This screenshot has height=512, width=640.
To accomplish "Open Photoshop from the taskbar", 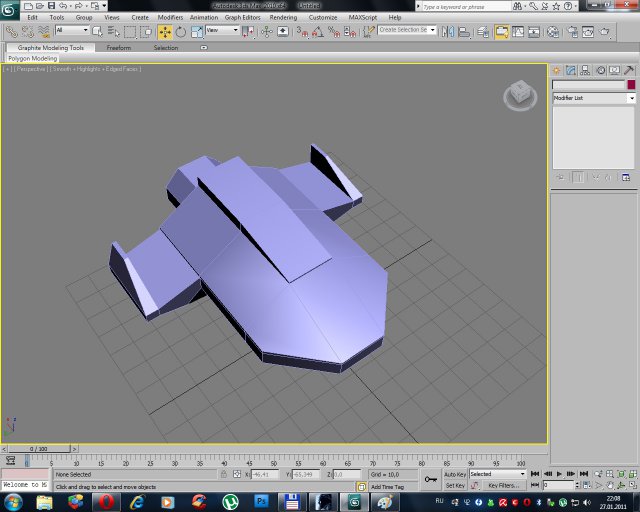I will coord(262,500).
